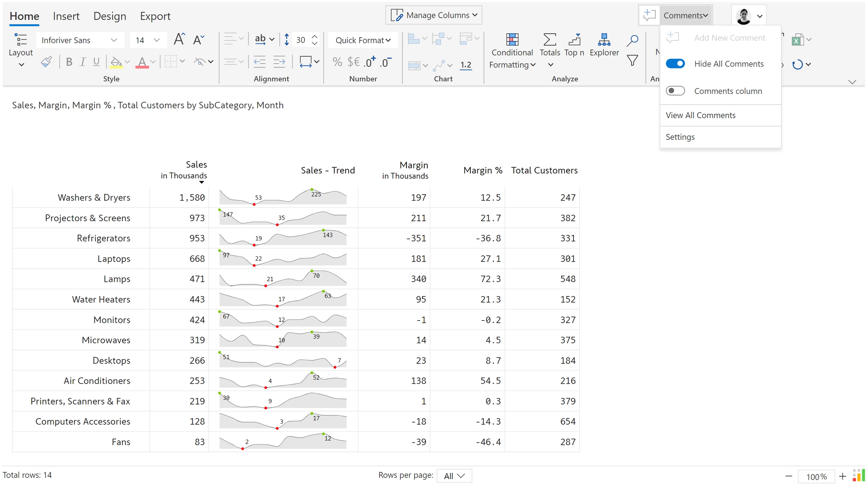Click the Manage Columns button
This screenshot has height=487, width=868.
pos(434,15)
